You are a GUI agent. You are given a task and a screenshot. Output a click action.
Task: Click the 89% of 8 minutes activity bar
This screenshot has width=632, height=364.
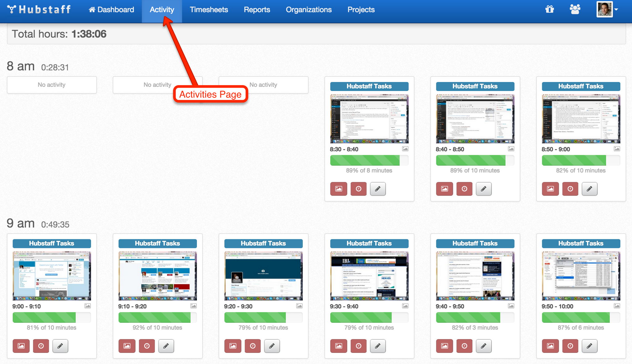coord(369,160)
